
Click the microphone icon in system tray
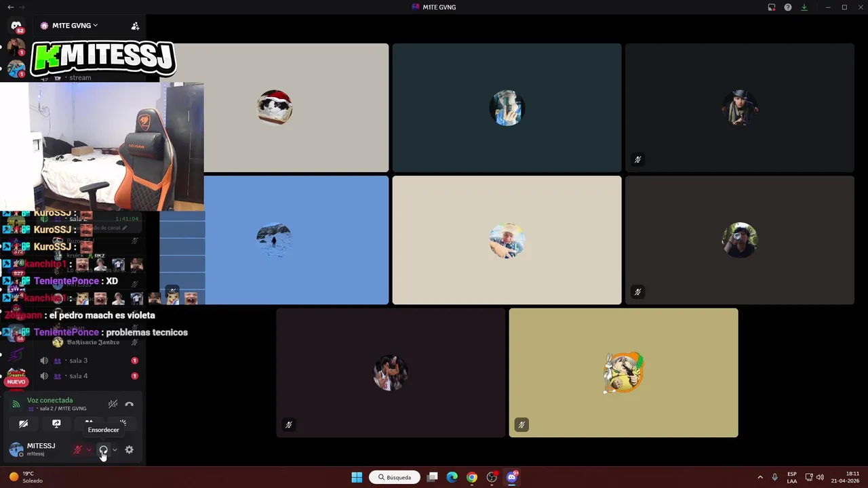tap(774, 477)
